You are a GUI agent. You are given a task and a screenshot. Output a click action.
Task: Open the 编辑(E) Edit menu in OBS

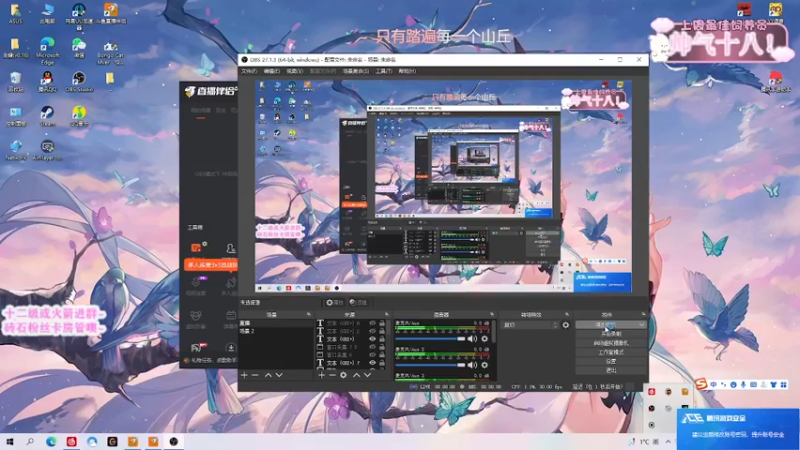271,71
